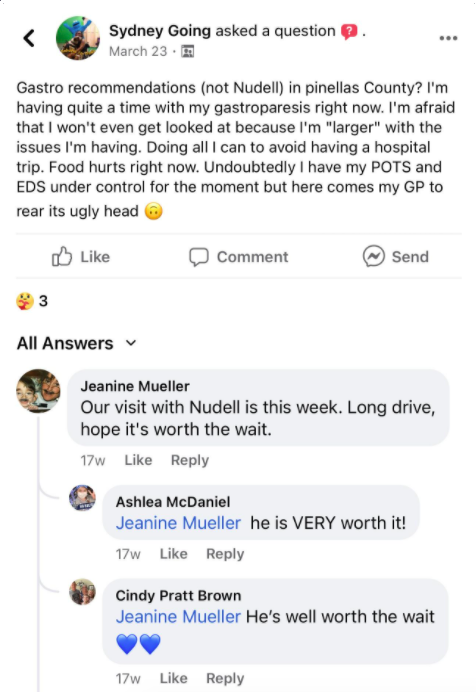476x692 pixels.
Task: Open Cindy Pratt Brown's avatar
Action: point(82,591)
